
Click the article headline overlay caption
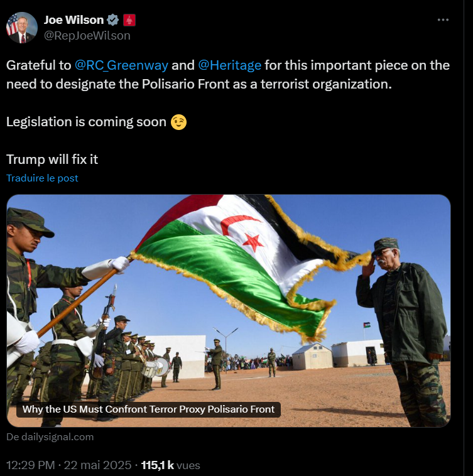point(148,409)
